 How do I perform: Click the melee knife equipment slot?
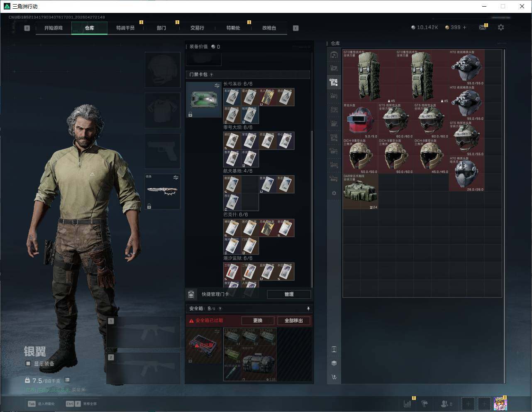coord(162,191)
